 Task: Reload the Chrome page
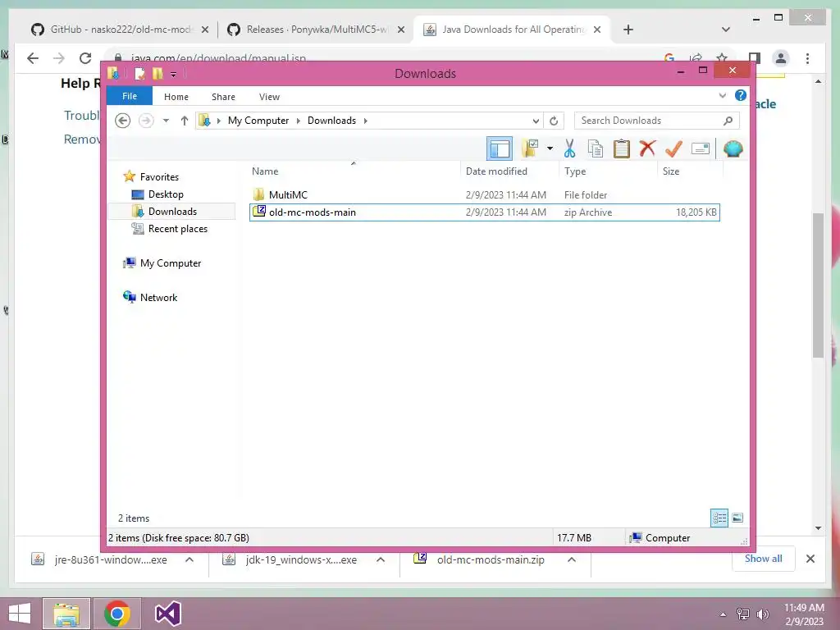pos(85,58)
